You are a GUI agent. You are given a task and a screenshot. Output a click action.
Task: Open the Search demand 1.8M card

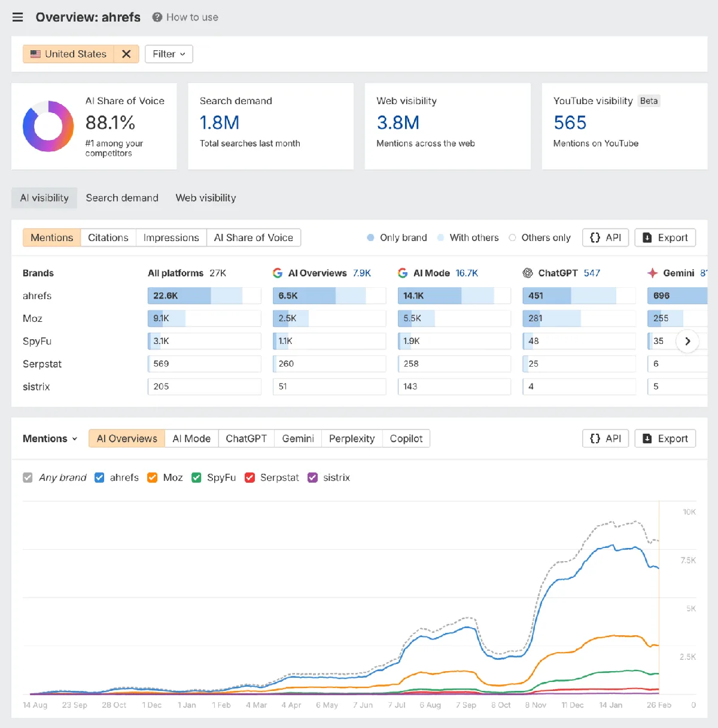click(271, 126)
